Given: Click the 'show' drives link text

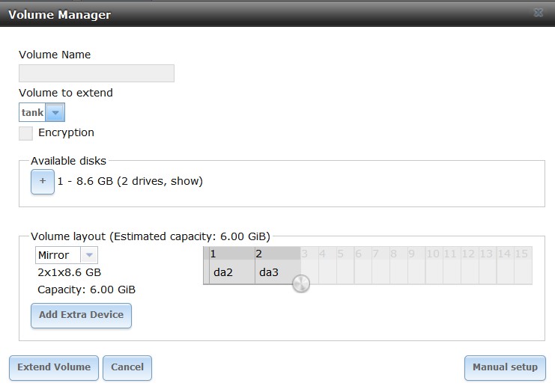Looking at the screenshot, I should click(186, 181).
